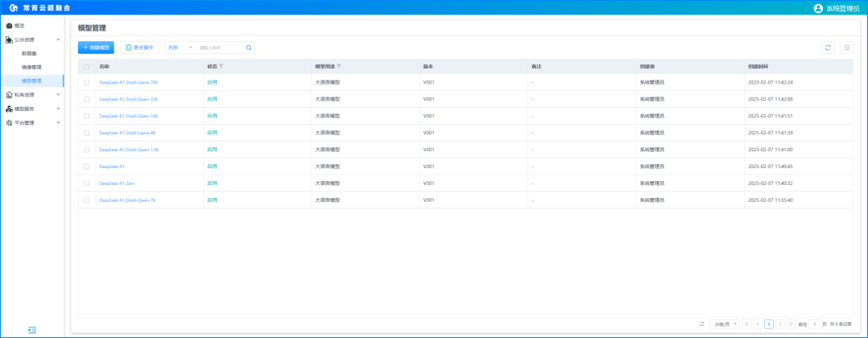
Task: Select the DeepSeek-R1-Zero row checkbox
Action: [x=87, y=183]
